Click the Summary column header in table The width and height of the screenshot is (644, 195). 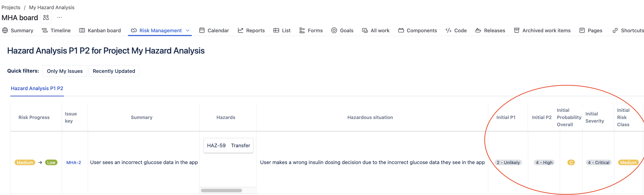[141, 117]
